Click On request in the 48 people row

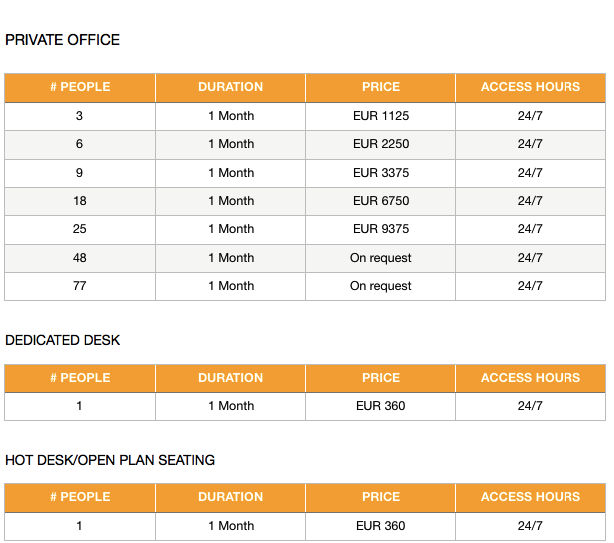click(x=381, y=258)
